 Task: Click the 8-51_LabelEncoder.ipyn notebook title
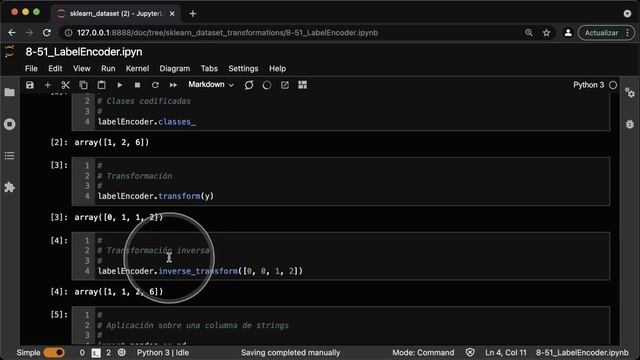point(84,52)
